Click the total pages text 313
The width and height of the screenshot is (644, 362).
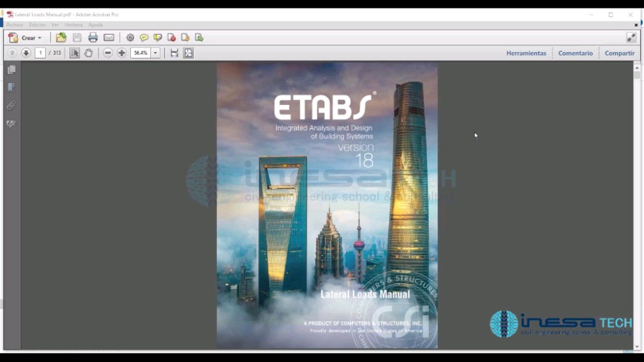pyautogui.click(x=57, y=53)
